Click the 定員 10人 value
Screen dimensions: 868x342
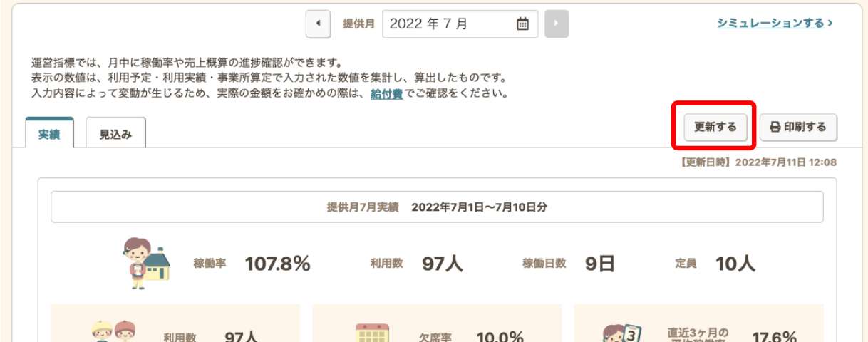tap(735, 264)
